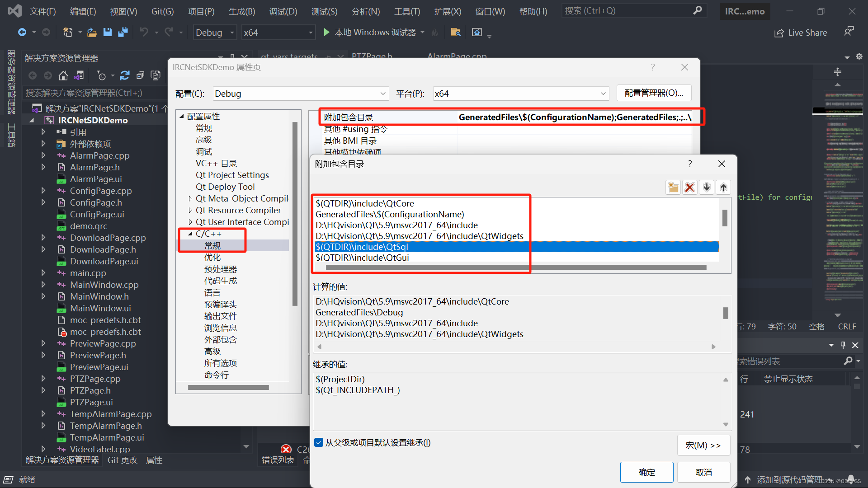Save the current file with floppy icon

[107, 32]
